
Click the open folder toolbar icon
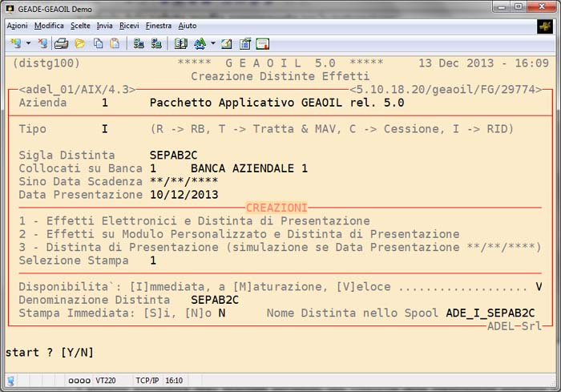79,43
